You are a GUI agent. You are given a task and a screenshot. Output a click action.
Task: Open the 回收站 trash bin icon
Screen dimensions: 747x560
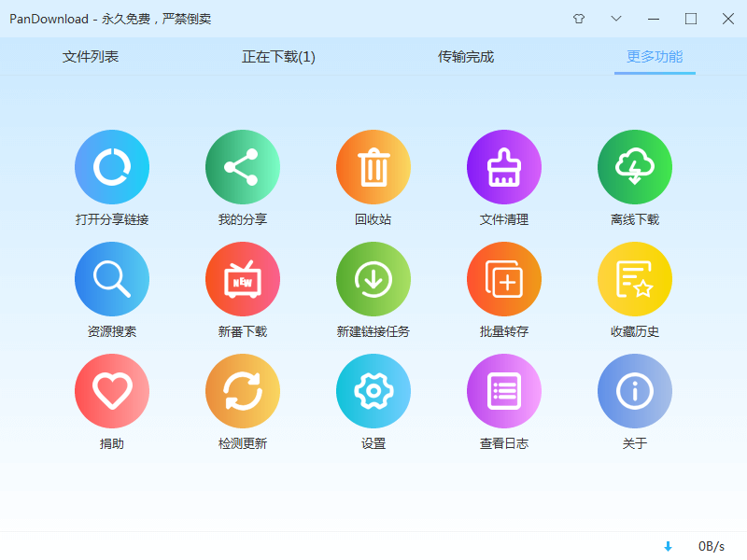point(373,167)
